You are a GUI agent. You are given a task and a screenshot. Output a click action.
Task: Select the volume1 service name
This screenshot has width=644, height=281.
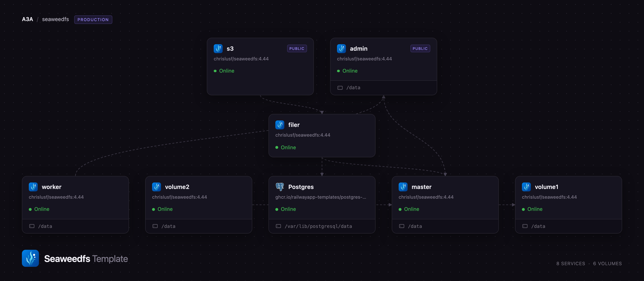click(x=546, y=187)
